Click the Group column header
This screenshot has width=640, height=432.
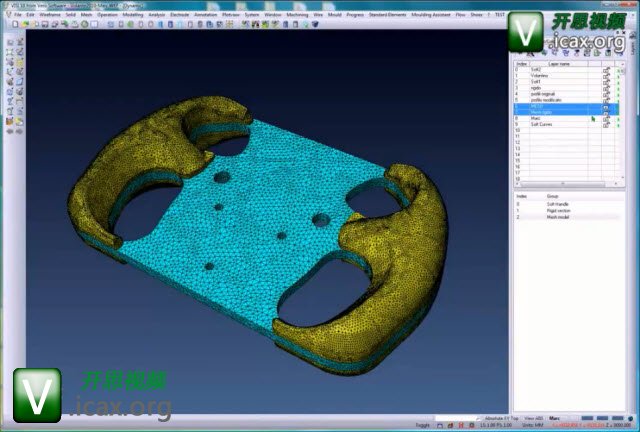coord(552,196)
